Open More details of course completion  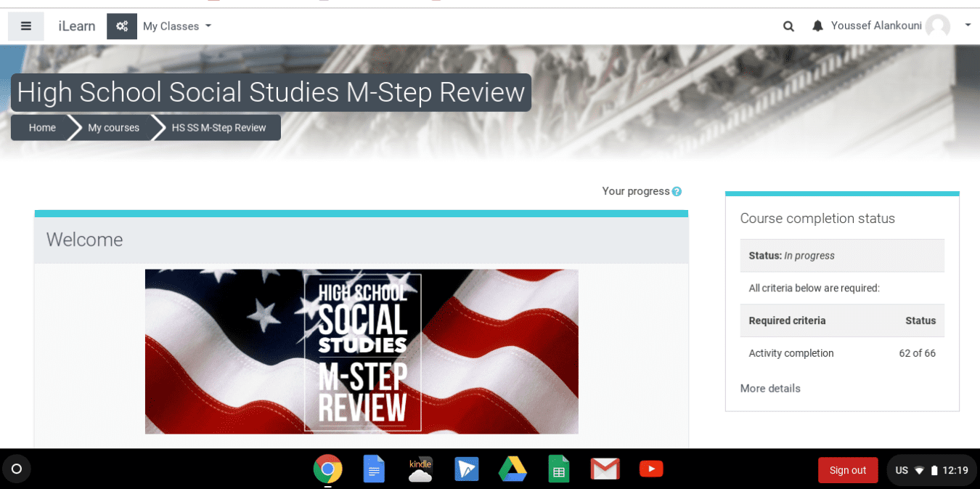tap(770, 389)
